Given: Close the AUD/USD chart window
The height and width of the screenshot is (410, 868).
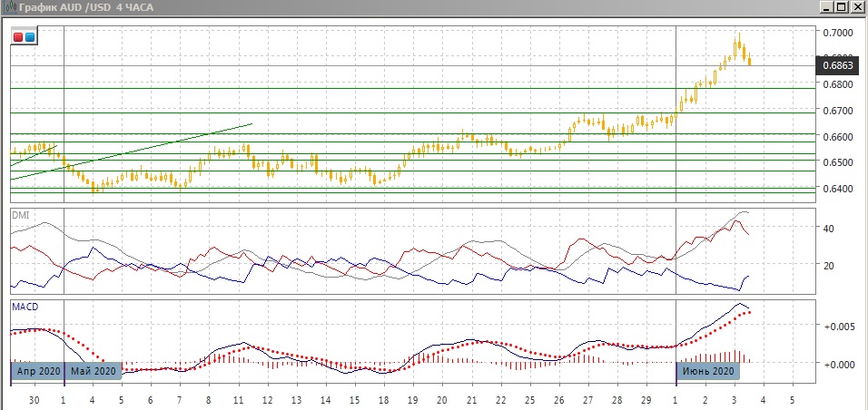Looking at the screenshot, I should click(x=857, y=7).
